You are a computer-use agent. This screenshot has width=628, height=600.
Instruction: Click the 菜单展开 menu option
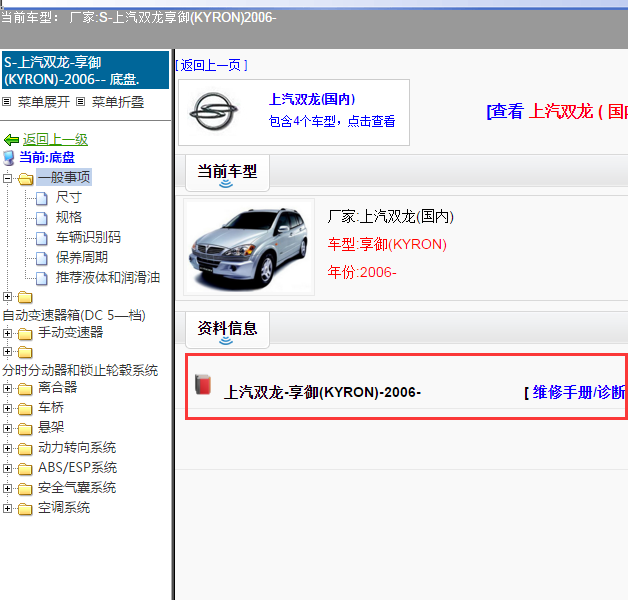[44, 102]
